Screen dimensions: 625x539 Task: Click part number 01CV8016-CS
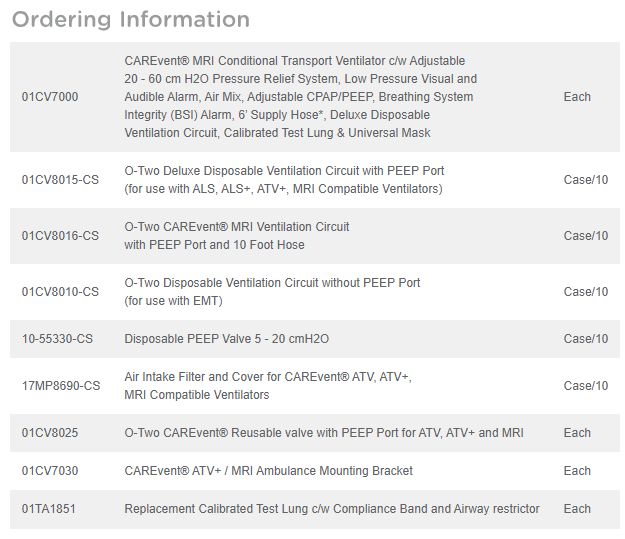tap(60, 236)
